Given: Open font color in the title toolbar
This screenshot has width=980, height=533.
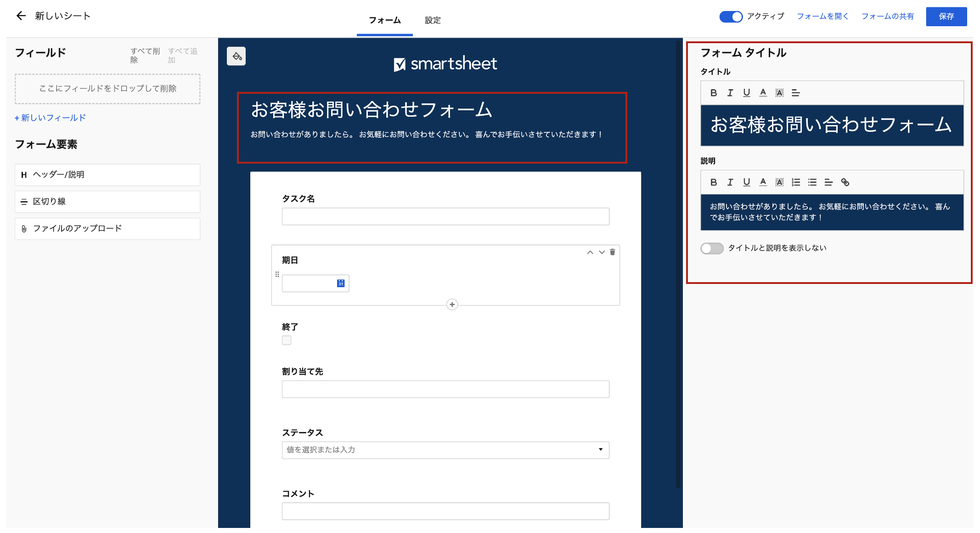Looking at the screenshot, I should pos(763,93).
